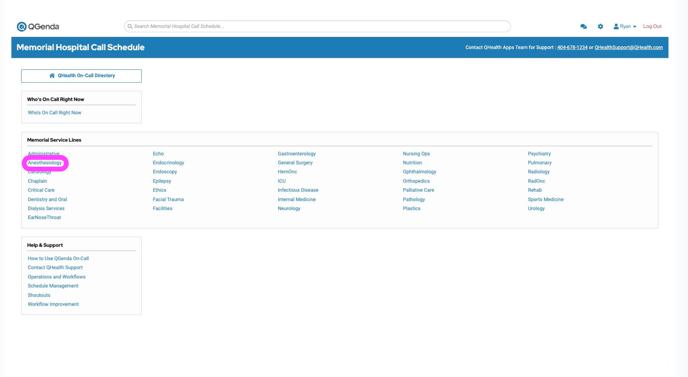This screenshot has height=377, width=688.
Task: Open the Endocrinology service line
Action: coord(168,163)
